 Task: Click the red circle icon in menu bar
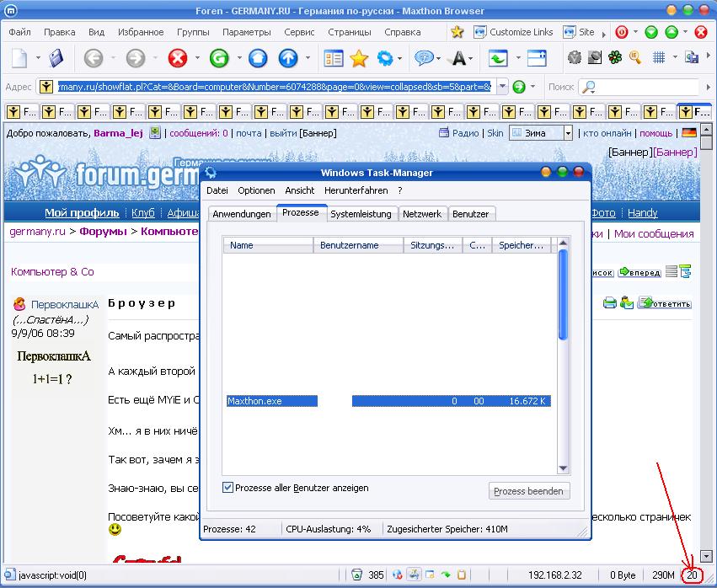click(x=622, y=32)
